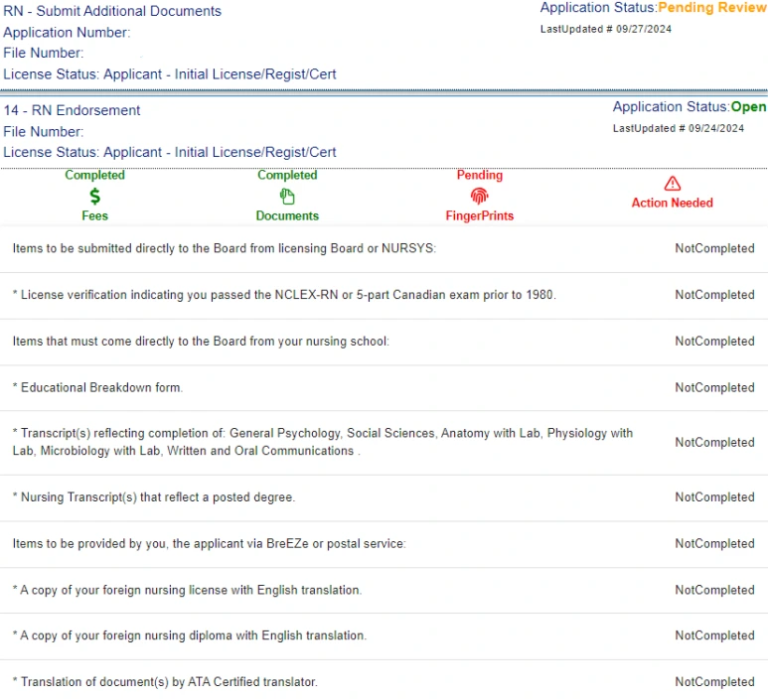The height and width of the screenshot is (700, 768).
Task: Select the Educational Breakdown form row
Action: pyautogui.click(x=384, y=387)
